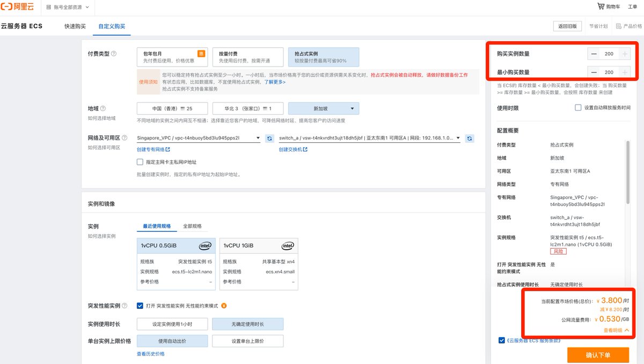Click the help icon next to 突发性能实例
This screenshot has height=364, width=644.
(125, 305)
